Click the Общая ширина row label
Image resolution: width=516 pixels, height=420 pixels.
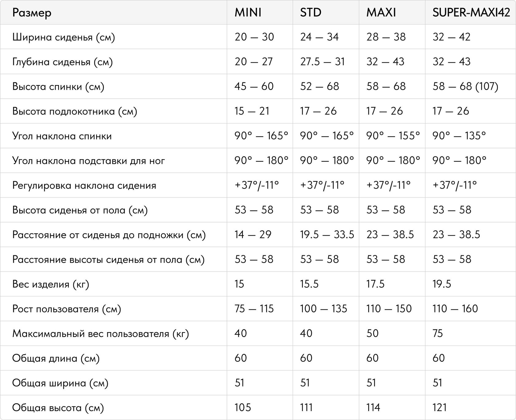60,383
